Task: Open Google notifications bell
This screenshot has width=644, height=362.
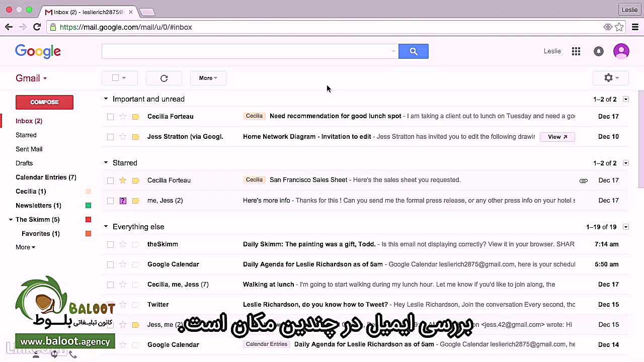Action: (x=598, y=51)
